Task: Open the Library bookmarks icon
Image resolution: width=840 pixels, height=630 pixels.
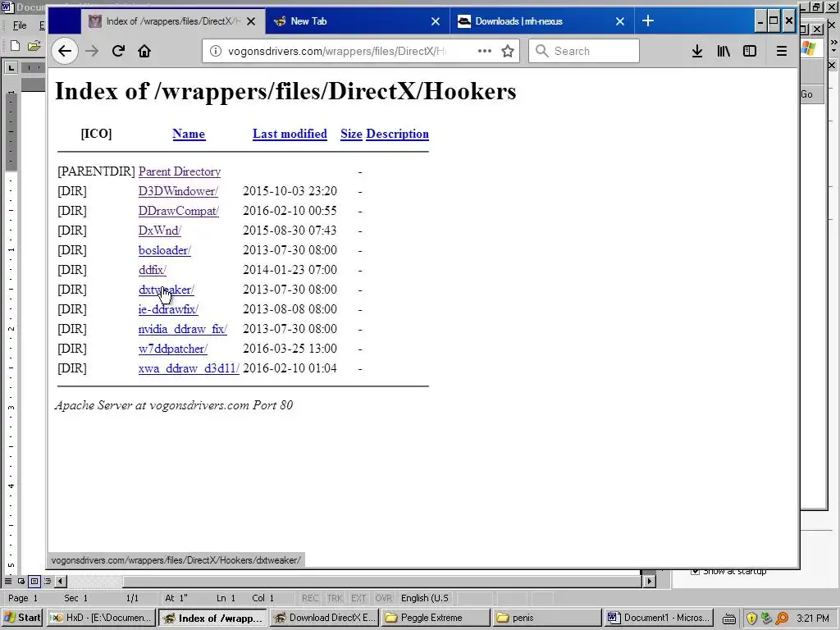Action: 724,52
